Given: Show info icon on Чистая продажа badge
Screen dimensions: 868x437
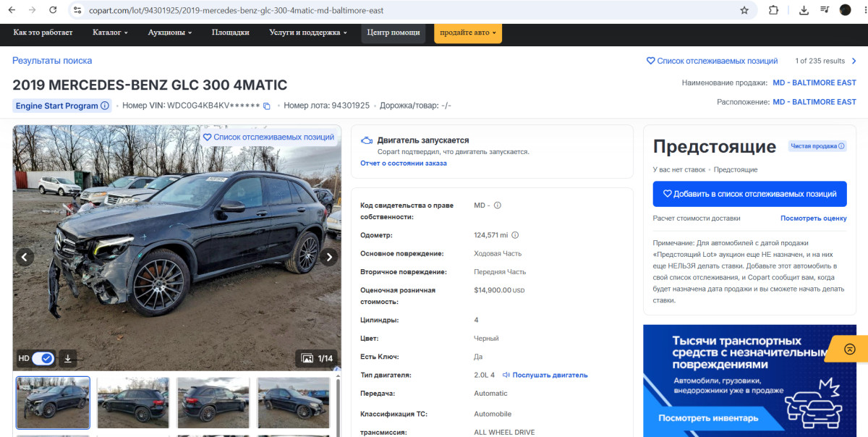Looking at the screenshot, I should click(x=841, y=146).
